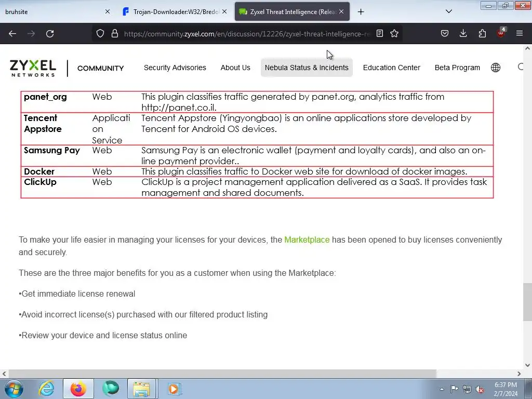Go back to previous page
This screenshot has width=532, height=399.
point(12,34)
